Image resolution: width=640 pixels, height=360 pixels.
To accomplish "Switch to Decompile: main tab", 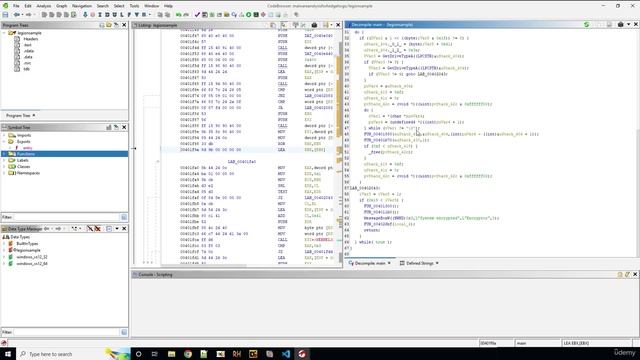I will [370, 263].
